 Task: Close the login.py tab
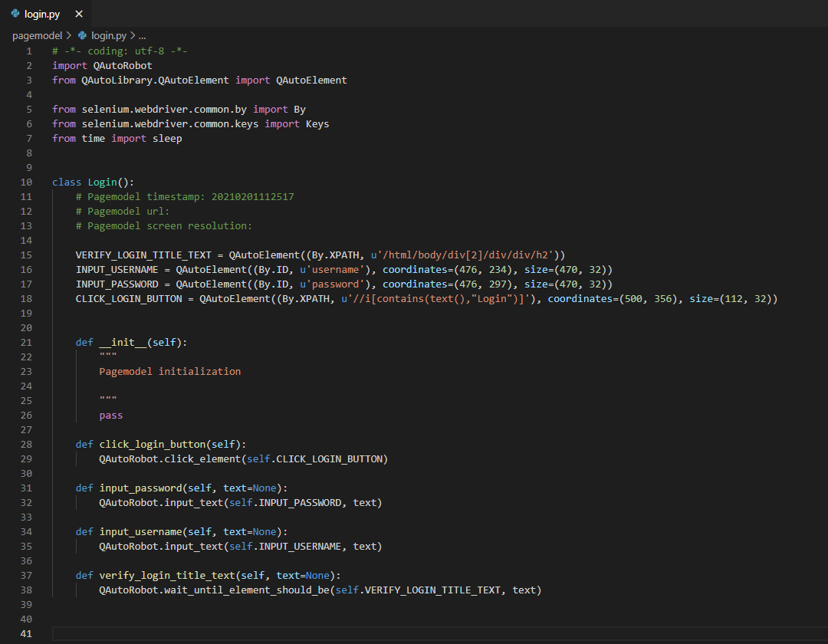pos(79,15)
